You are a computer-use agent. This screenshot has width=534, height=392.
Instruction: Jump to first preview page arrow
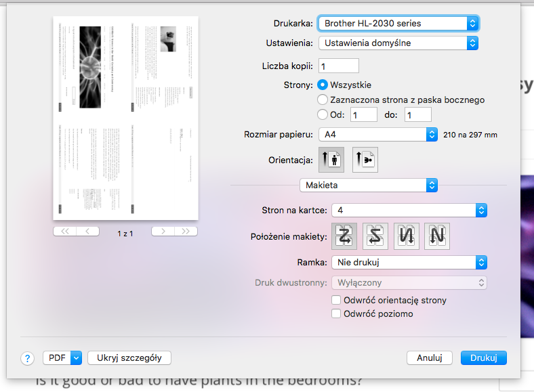(65, 232)
